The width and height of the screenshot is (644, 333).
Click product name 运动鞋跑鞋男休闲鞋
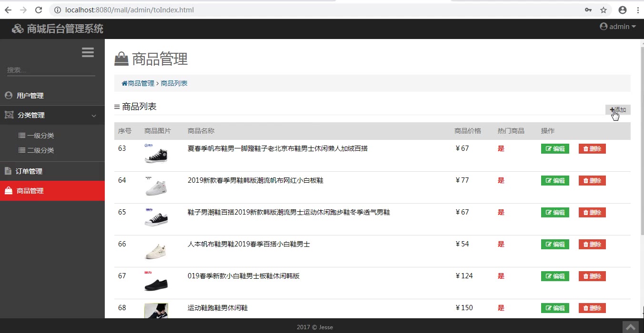[218, 308]
